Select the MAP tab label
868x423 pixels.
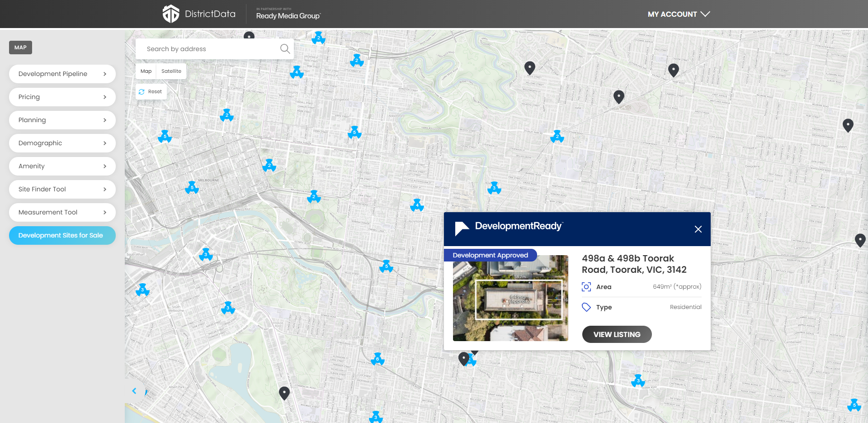[20, 48]
